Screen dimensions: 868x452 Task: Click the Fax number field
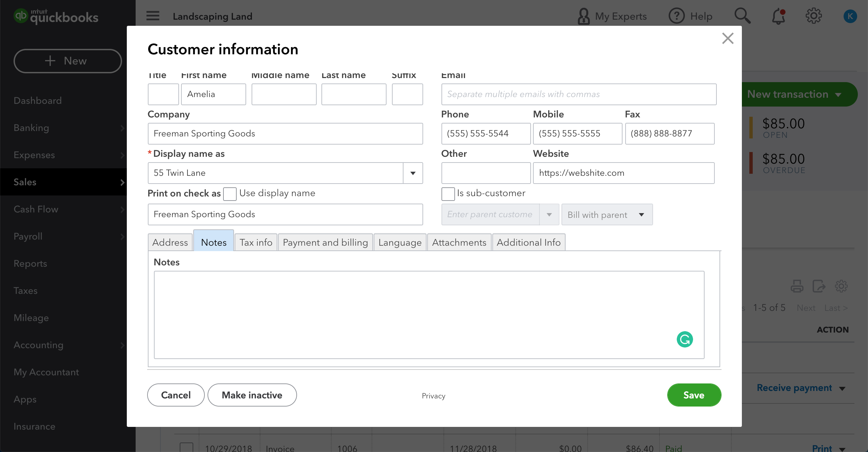pos(670,134)
